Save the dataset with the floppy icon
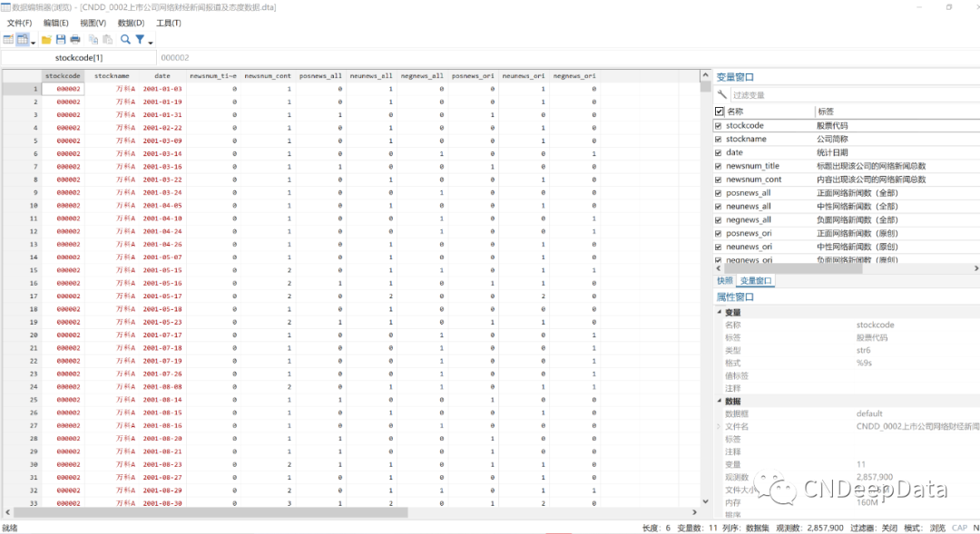The width and height of the screenshot is (980, 534). coord(61,39)
